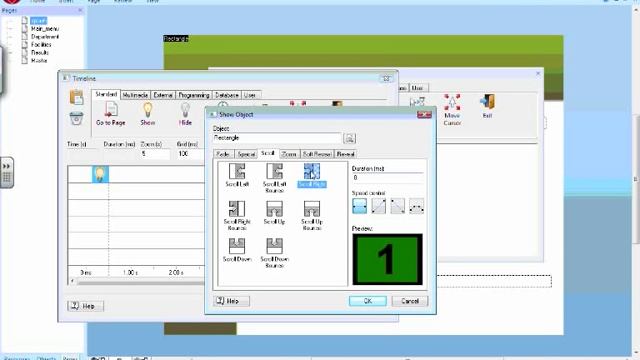Select the Scroll Up effect

274,213
